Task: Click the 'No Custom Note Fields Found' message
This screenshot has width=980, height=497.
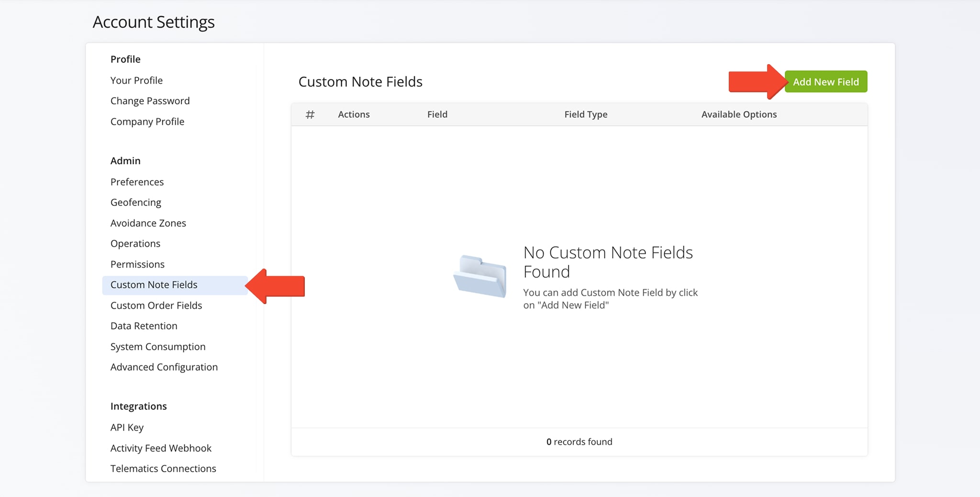Action: click(608, 262)
